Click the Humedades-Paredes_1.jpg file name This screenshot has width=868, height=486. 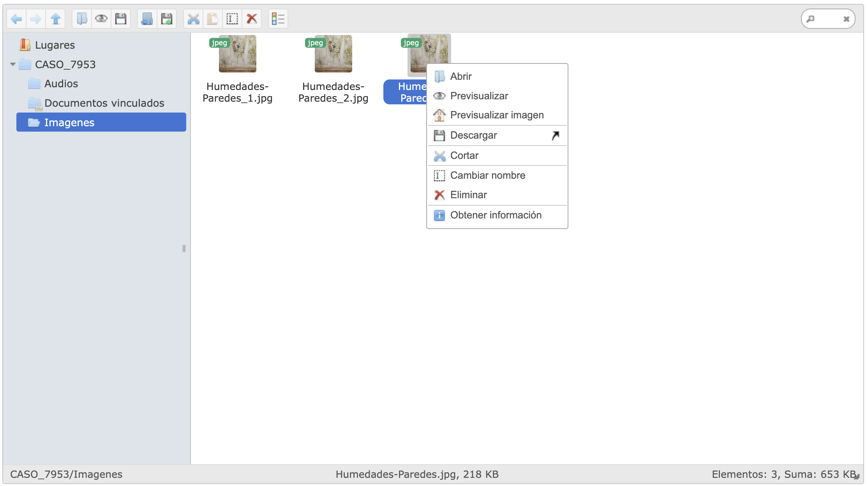coord(238,92)
